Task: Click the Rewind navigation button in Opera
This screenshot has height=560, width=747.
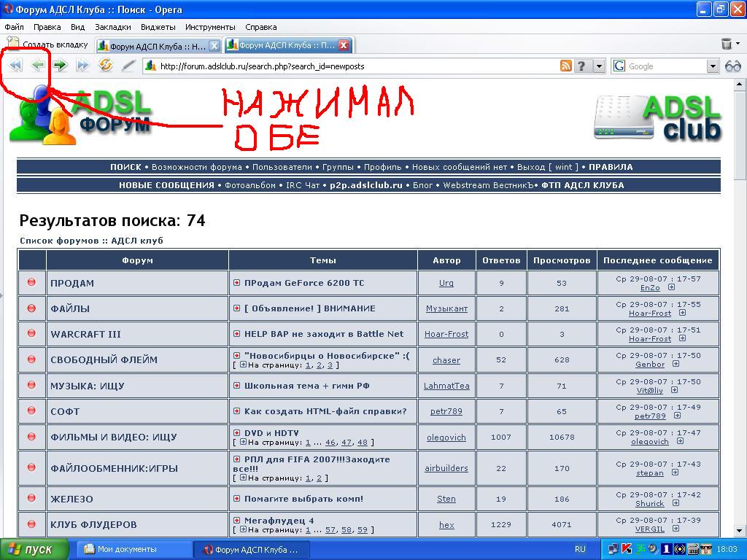Action: 15,66
